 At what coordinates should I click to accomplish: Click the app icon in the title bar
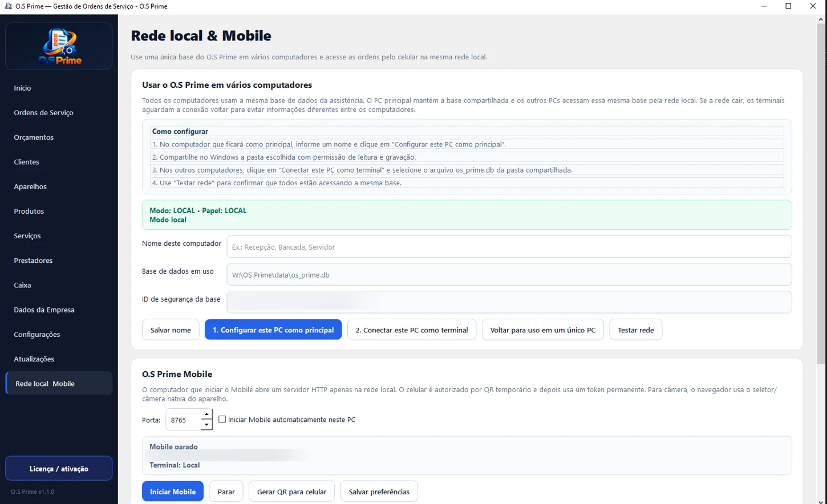[x=8, y=6]
